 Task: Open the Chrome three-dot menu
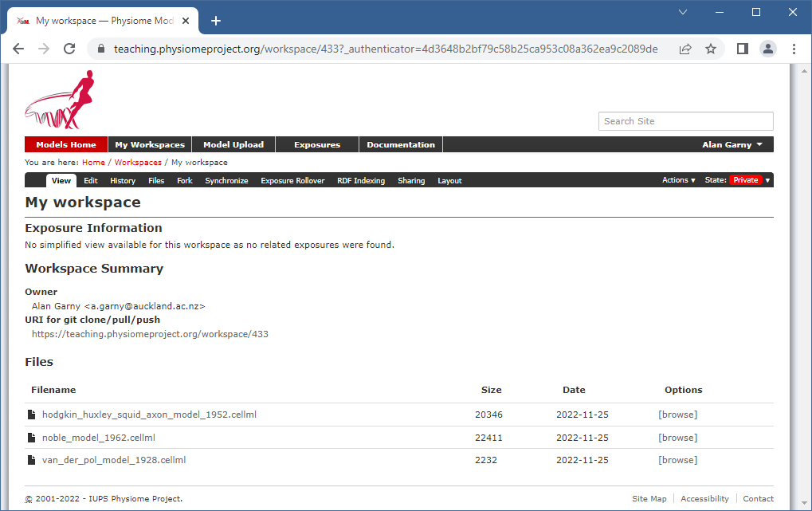(794, 49)
